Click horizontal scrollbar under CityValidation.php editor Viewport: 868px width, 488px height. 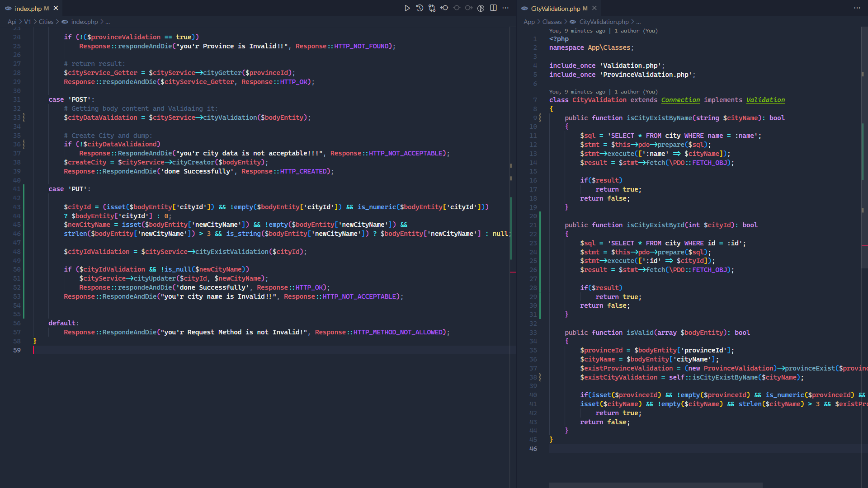656,485
